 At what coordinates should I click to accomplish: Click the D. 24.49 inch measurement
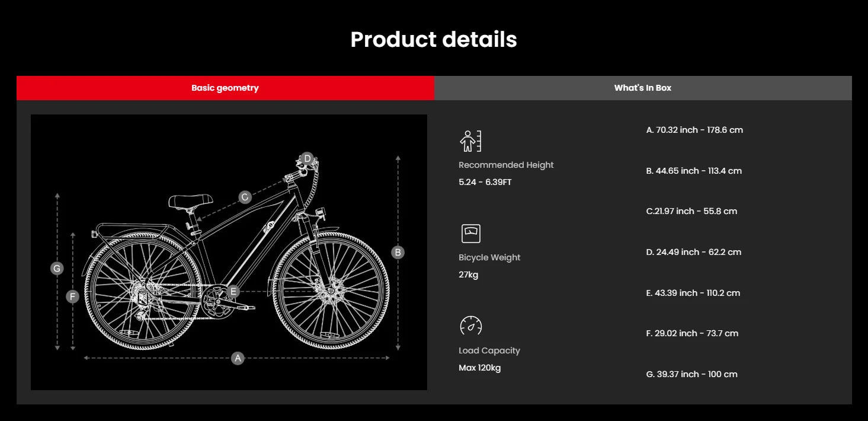click(x=693, y=252)
